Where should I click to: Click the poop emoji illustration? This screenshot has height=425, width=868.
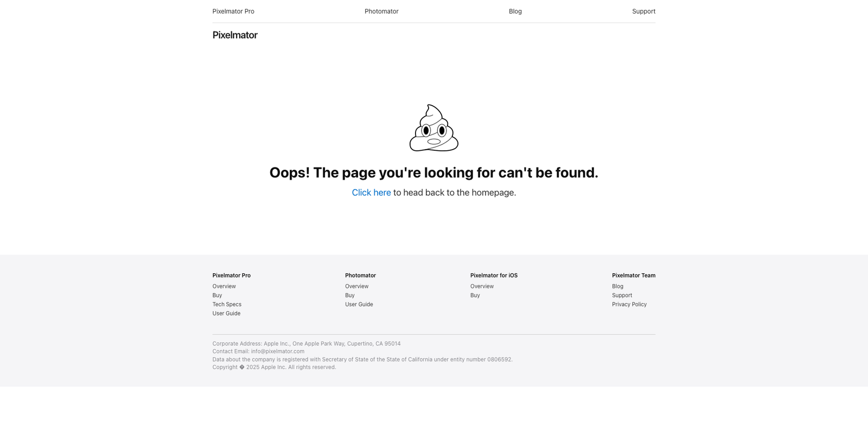coord(433,128)
